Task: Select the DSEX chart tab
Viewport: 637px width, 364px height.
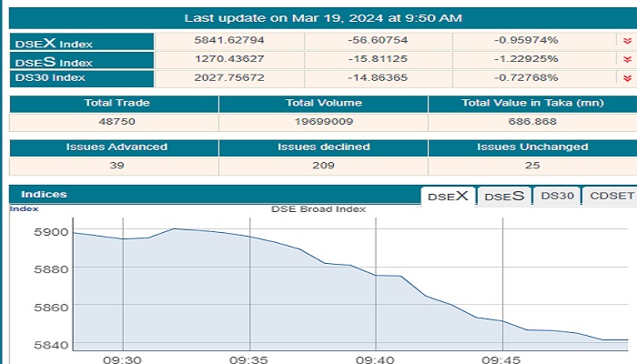Action: coord(448,196)
